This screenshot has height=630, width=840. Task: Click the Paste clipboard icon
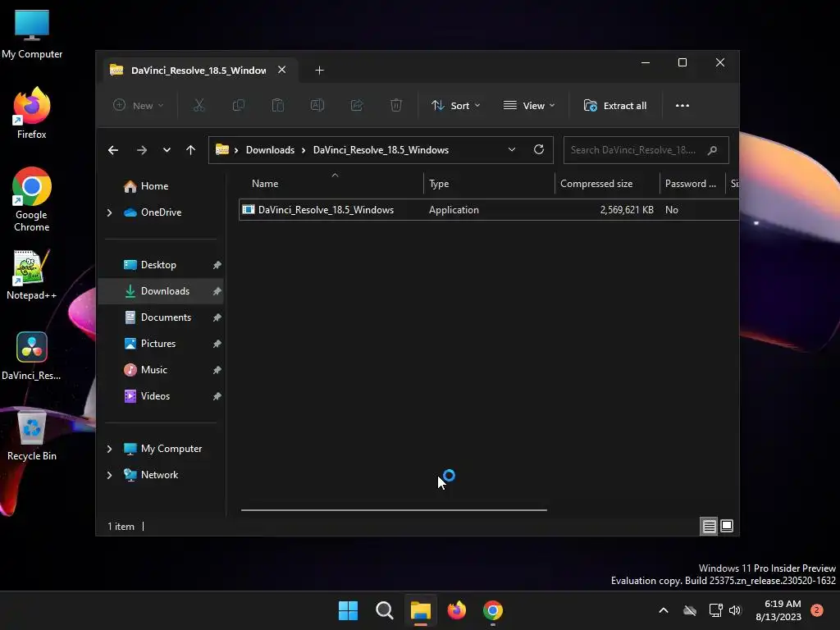point(277,106)
